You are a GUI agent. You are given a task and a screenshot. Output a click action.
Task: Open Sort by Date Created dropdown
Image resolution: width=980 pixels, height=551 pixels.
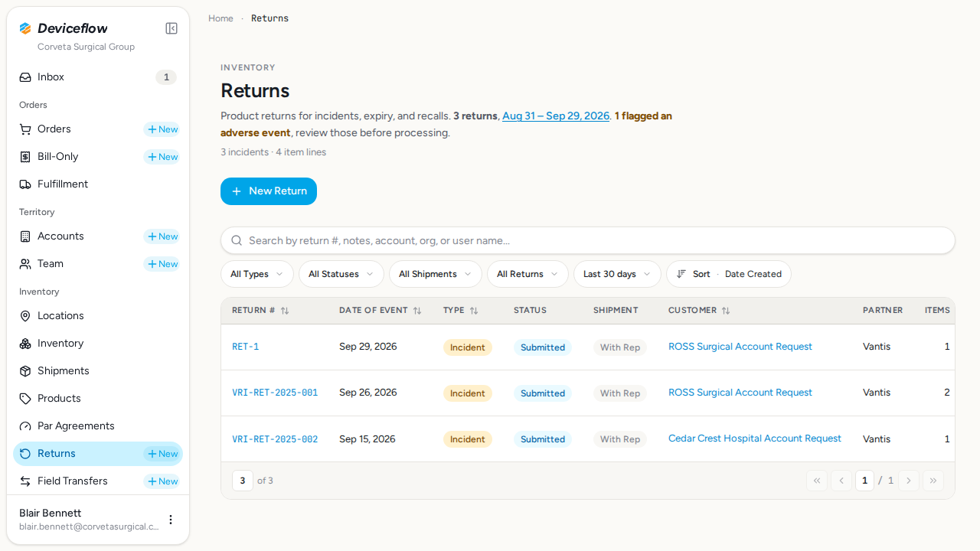point(729,274)
